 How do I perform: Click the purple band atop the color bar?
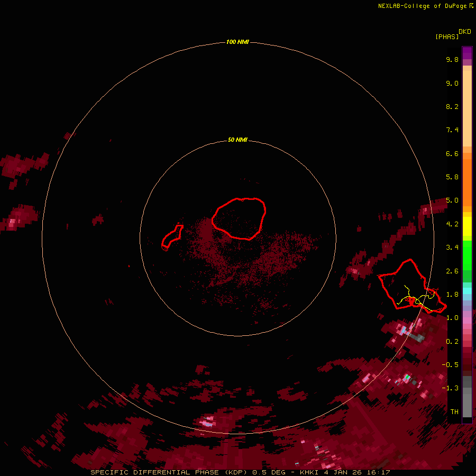pyautogui.click(x=467, y=53)
